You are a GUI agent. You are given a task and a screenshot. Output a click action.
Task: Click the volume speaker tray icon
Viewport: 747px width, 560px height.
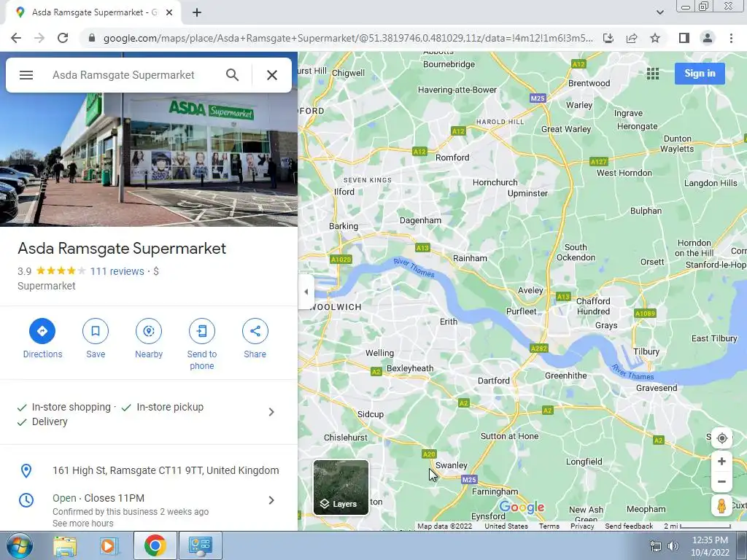click(673, 546)
